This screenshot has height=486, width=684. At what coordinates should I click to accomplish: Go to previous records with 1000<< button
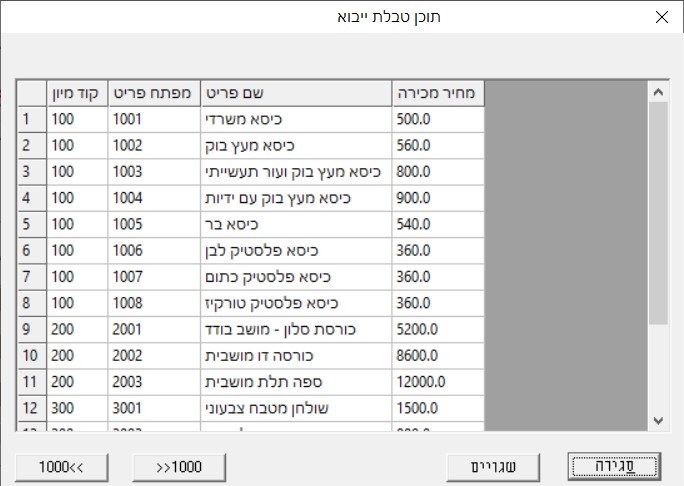coord(62,467)
